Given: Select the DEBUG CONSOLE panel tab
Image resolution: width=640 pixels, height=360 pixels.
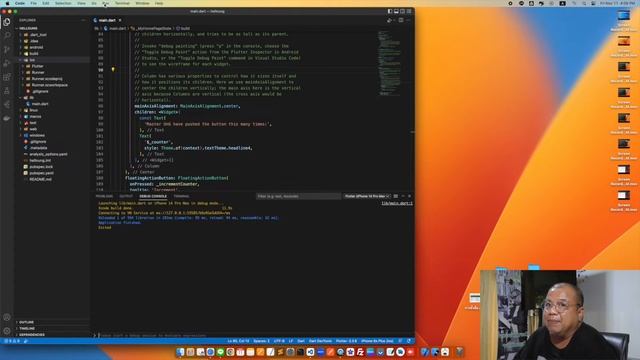Looking at the screenshot, I should pyautogui.click(x=153, y=196).
